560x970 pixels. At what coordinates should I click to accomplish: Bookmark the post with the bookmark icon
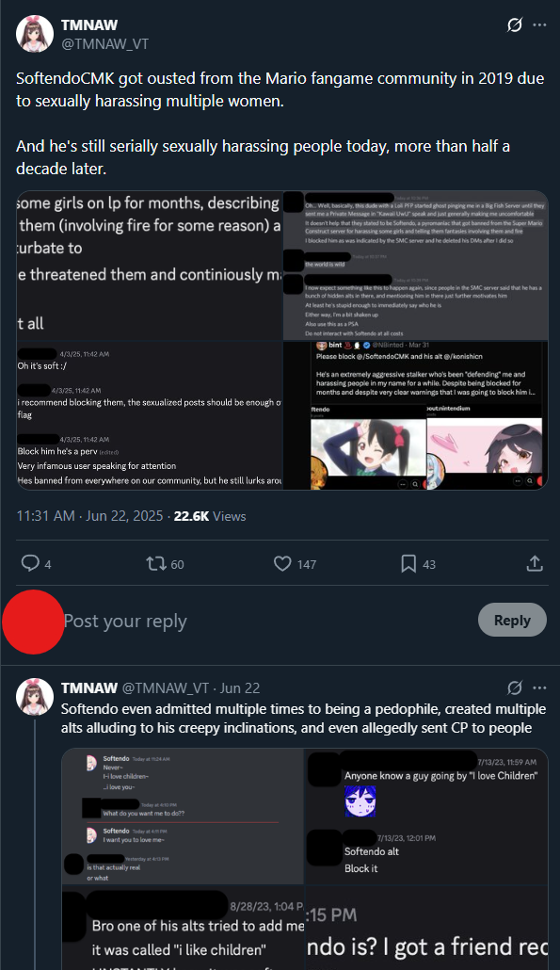point(408,563)
